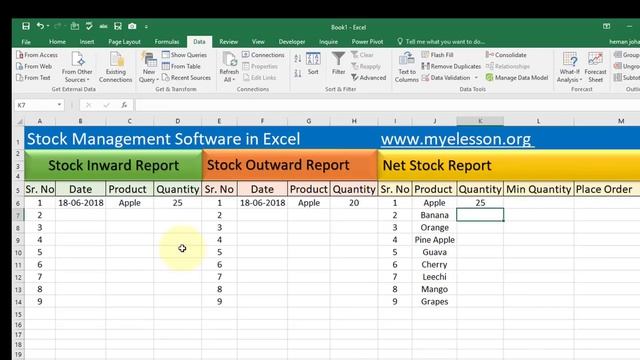Sort Z to A descending
Viewport: 640px width, 360px height.
tap(298, 73)
